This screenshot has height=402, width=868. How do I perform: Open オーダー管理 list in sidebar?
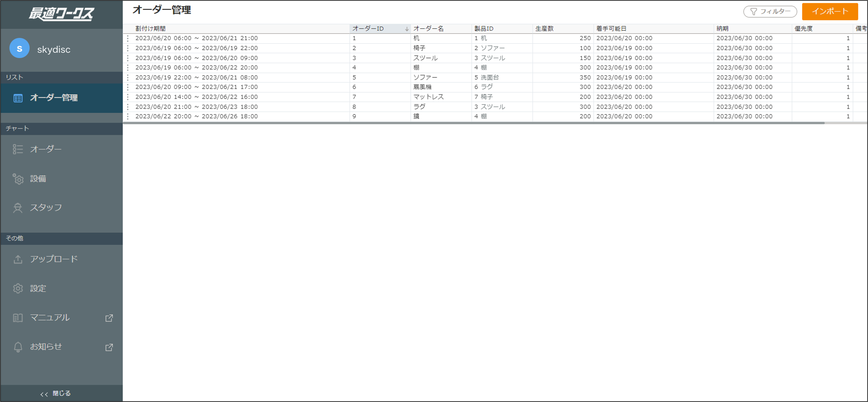[62, 98]
